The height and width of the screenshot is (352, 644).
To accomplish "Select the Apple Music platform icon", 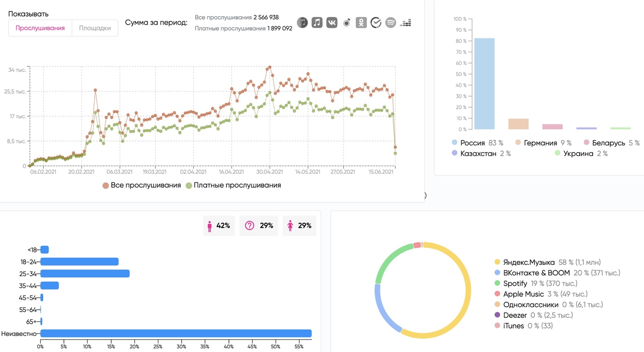I will 317,23.
